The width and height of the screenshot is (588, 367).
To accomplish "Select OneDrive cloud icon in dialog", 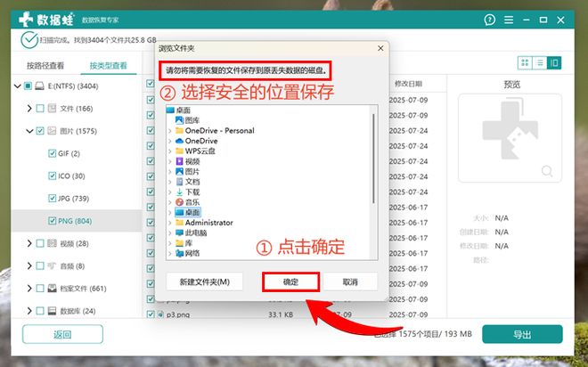I will [179, 141].
